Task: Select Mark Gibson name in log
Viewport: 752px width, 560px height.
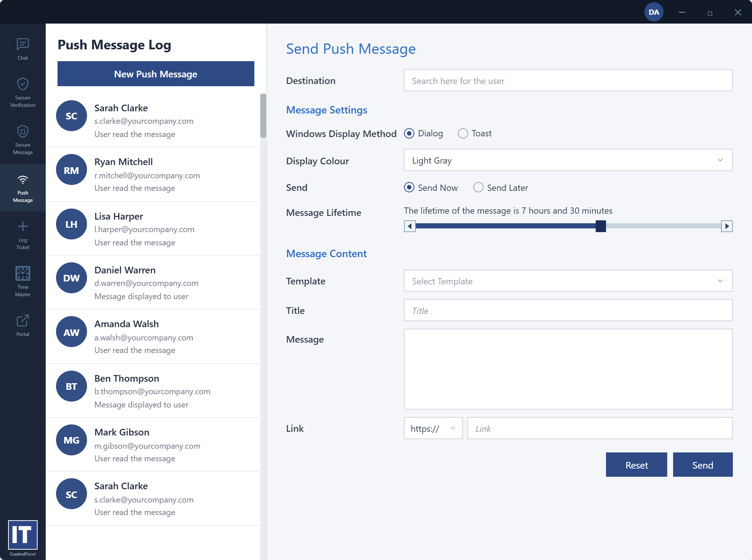Action: [122, 432]
